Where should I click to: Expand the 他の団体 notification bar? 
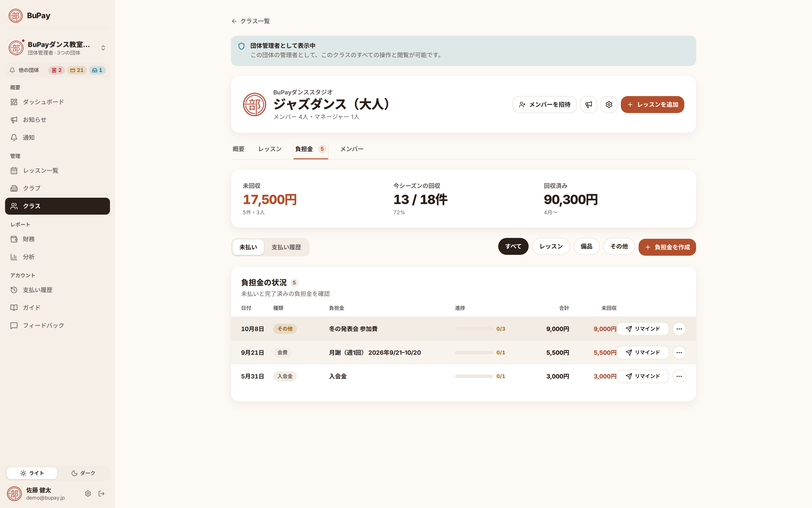click(x=57, y=70)
